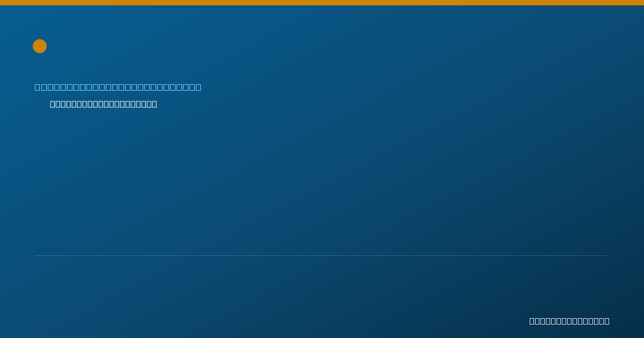
Task: Click the footer text at bottom right
Action: point(569,321)
